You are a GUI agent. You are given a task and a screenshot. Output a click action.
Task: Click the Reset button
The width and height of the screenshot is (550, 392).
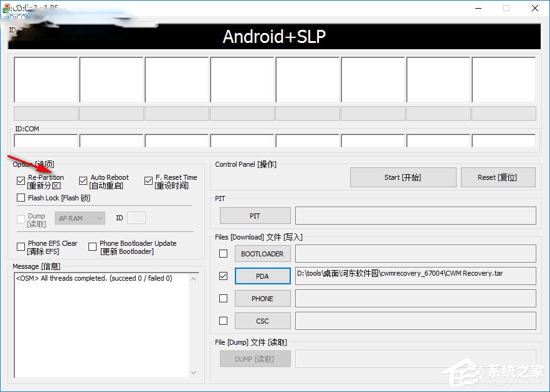tap(497, 177)
